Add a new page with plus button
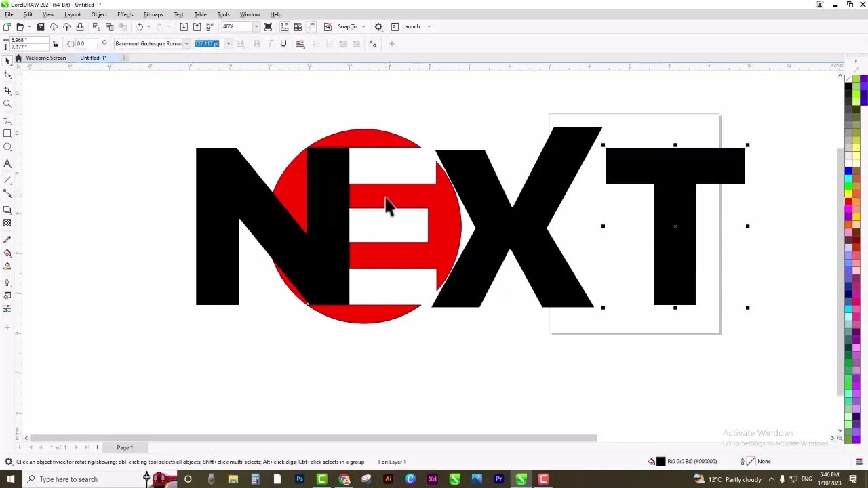The image size is (868, 488). pos(97,447)
